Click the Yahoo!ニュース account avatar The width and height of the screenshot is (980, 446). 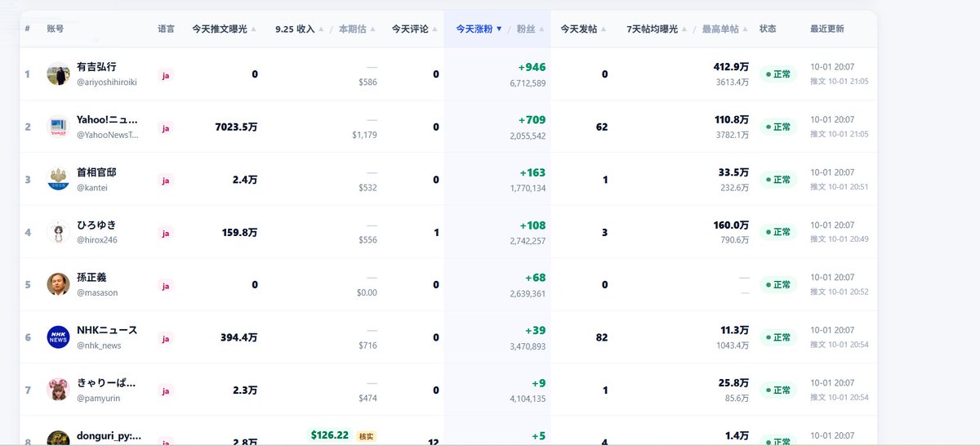58,127
